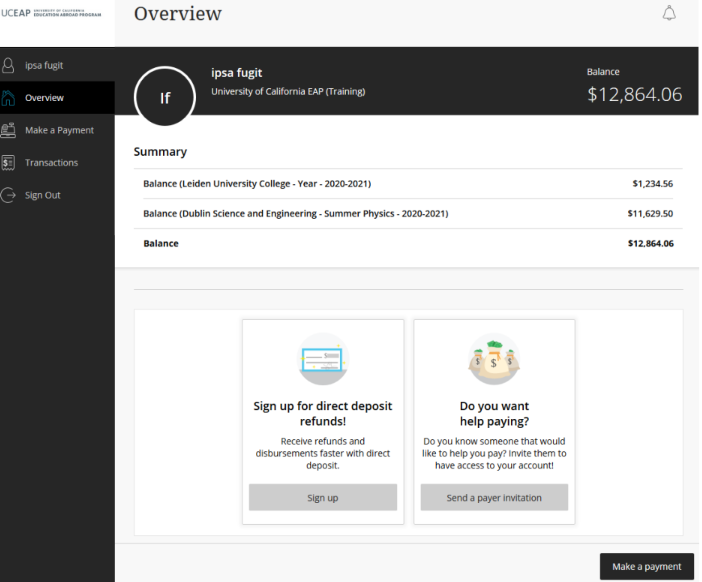Click the money bags illustration
702x582 pixels.
(x=494, y=359)
